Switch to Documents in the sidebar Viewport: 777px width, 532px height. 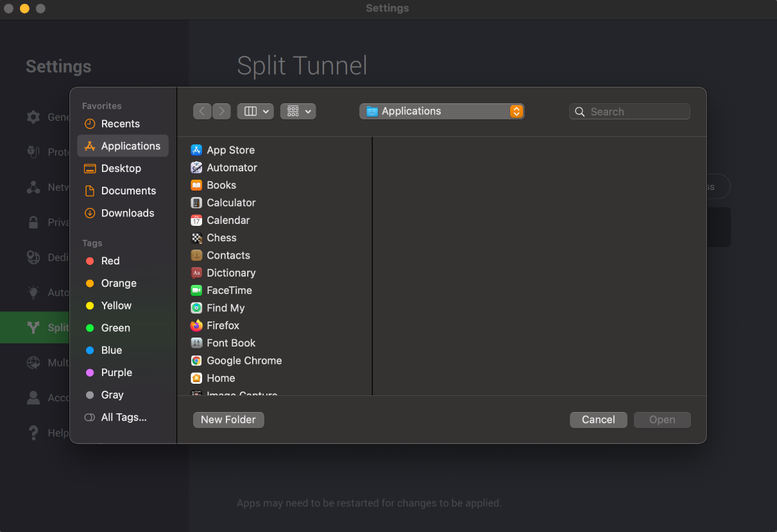coord(128,191)
